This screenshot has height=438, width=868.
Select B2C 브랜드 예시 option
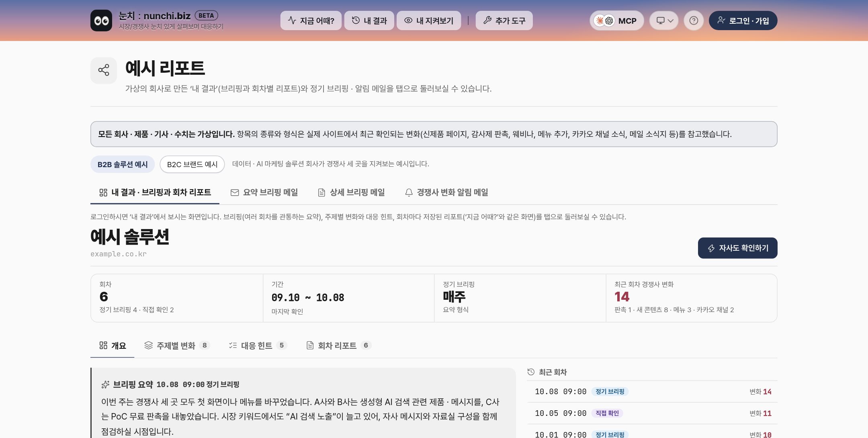coord(192,164)
